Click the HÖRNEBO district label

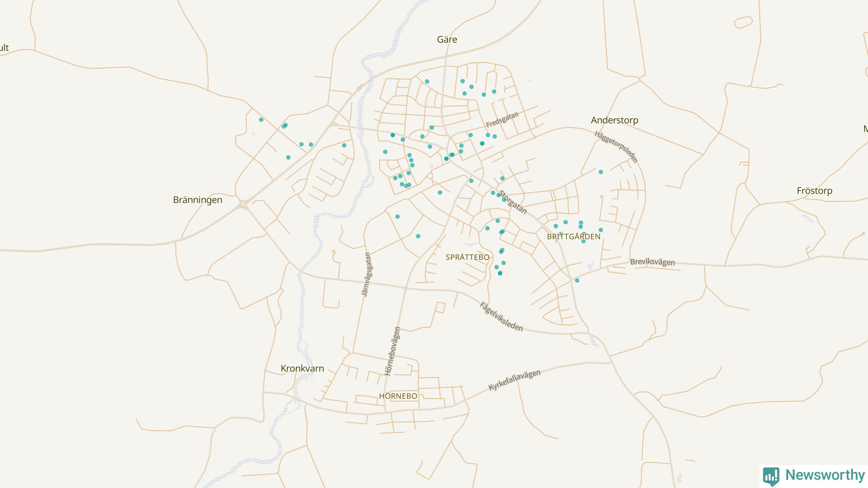398,396
